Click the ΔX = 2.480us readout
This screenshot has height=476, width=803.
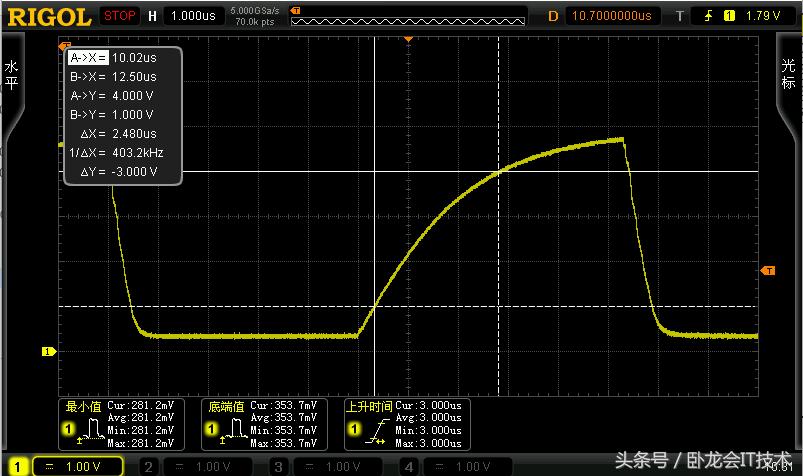point(118,134)
